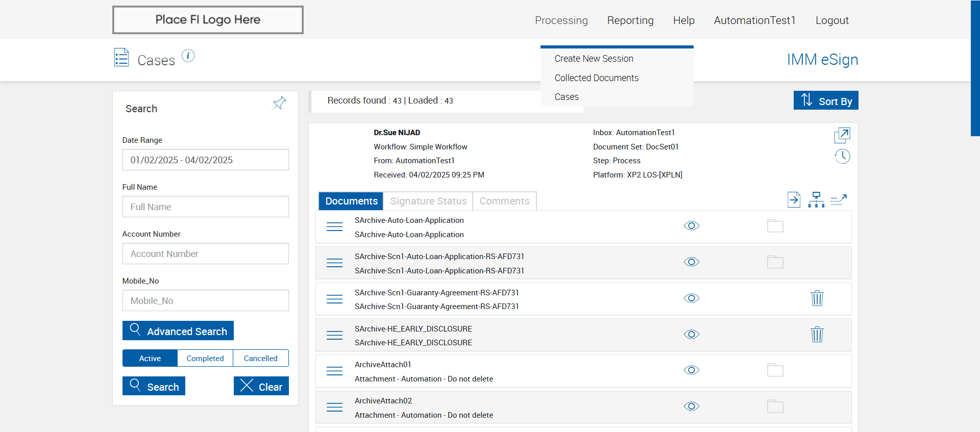The image size is (980, 432).
Task: Click the Cases info icon
Action: pyautogui.click(x=188, y=56)
